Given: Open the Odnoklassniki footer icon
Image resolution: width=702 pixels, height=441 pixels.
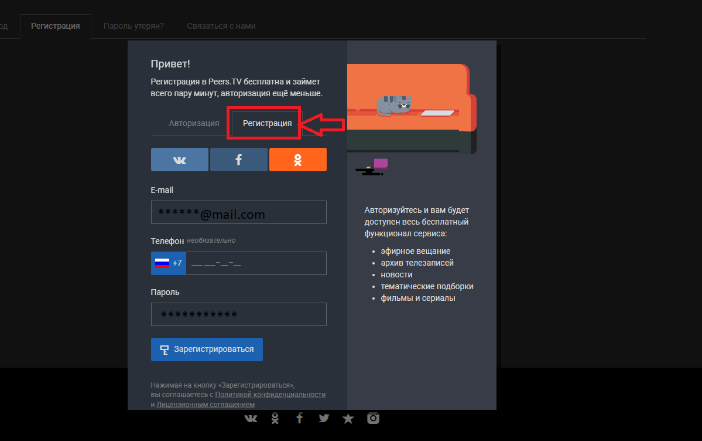Looking at the screenshot, I should [x=275, y=418].
